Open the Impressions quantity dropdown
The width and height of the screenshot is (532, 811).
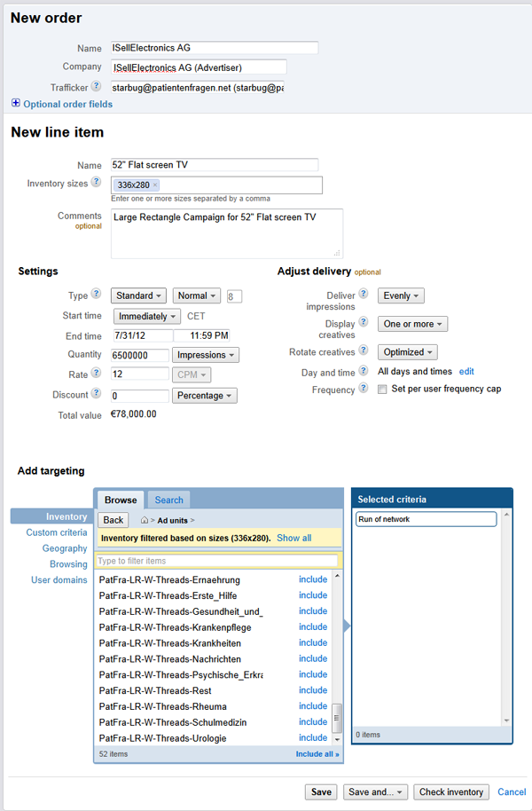click(206, 355)
